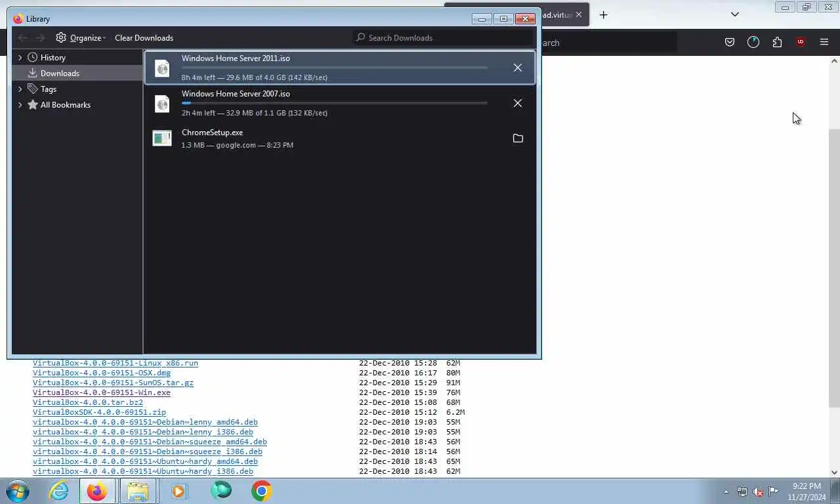
Task: Launch Windows Media Player from the taskbar
Action: pos(179,491)
